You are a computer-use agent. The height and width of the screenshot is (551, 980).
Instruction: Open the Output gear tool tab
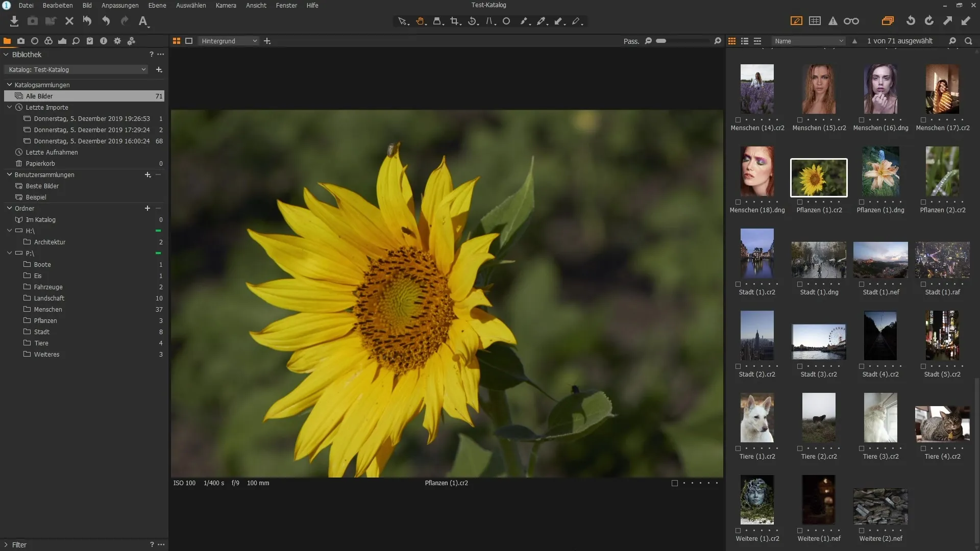point(117,41)
